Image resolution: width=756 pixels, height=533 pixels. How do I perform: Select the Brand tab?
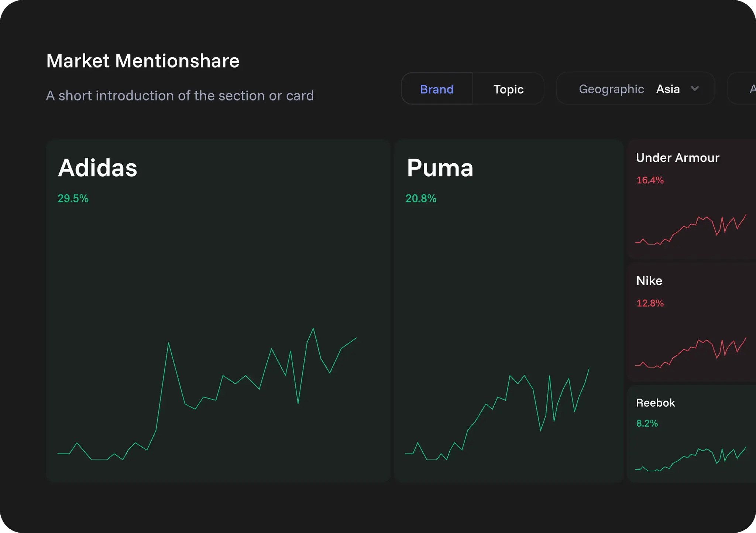coord(437,89)
